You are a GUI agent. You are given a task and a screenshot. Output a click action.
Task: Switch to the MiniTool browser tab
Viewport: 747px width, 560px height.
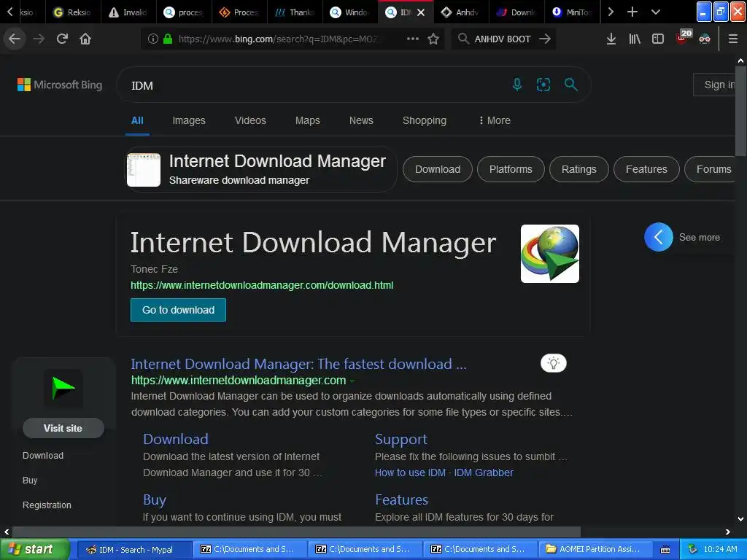tap(572, 12)
